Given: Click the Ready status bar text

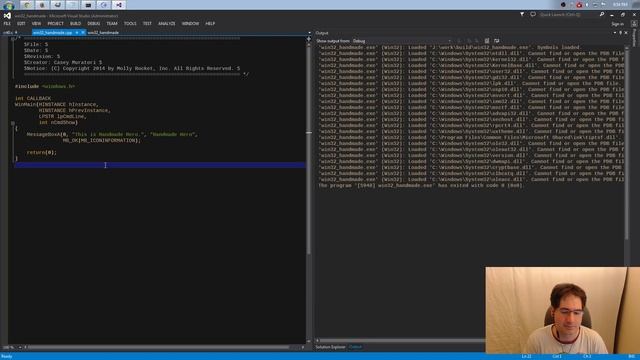Looking at the screenshot, I should [x=7, y=356].
